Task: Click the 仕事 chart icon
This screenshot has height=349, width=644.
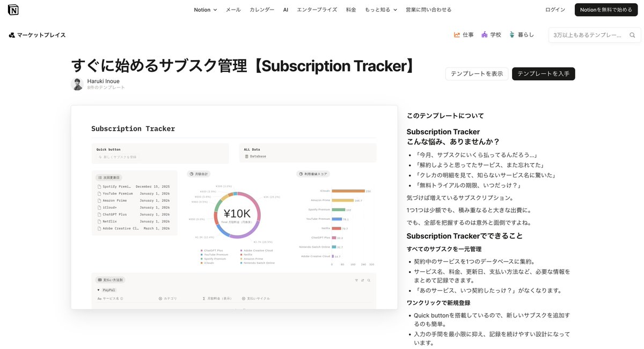Action: [457, 35]
